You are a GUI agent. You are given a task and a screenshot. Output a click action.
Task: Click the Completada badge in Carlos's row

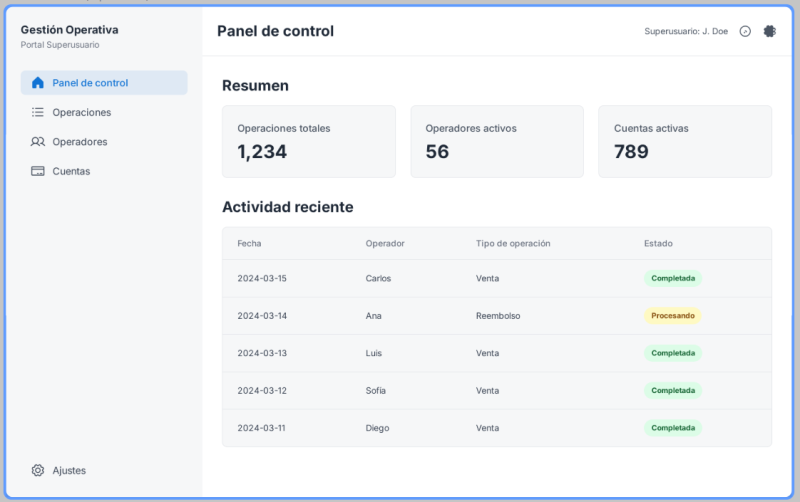click(672, 278)
